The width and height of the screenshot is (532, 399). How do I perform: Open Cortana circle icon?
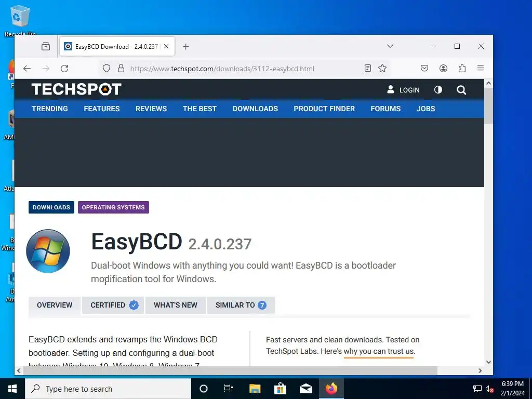coord(203,389)
